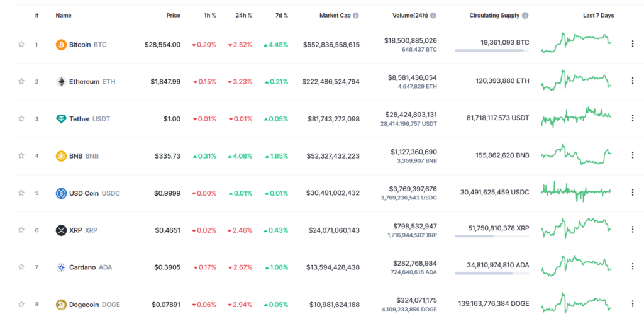Toggle the watchlist star for Bitcoin
The image size is (644, 314).
[x=21, y=45]
